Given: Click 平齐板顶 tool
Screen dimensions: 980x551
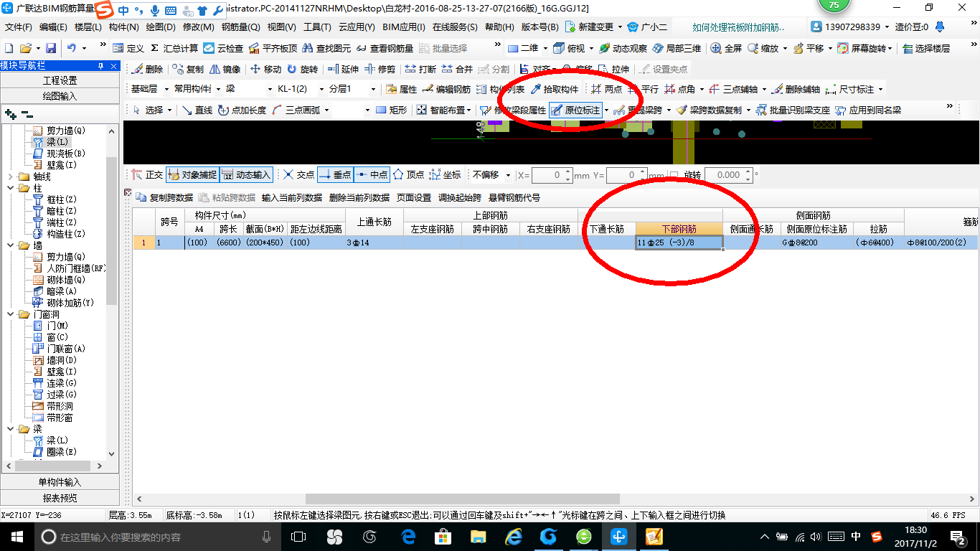Looking at the screenshot, I should click(x=273, y=48).
